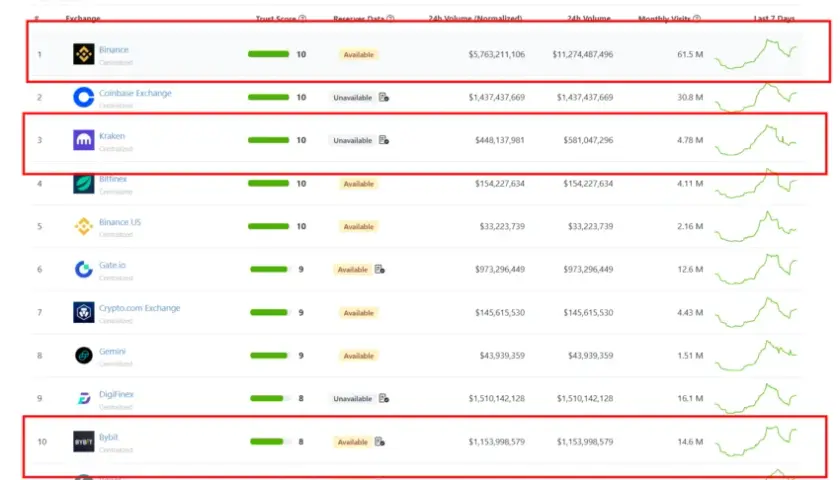Click Reserves Data help icon in header

click(x=391, y=18)
